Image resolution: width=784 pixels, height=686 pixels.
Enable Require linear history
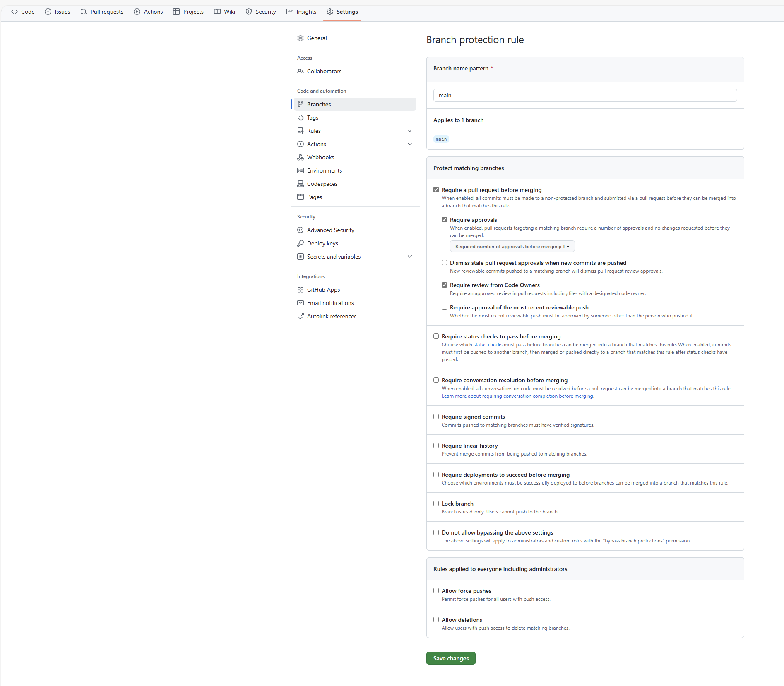(436, 446)
